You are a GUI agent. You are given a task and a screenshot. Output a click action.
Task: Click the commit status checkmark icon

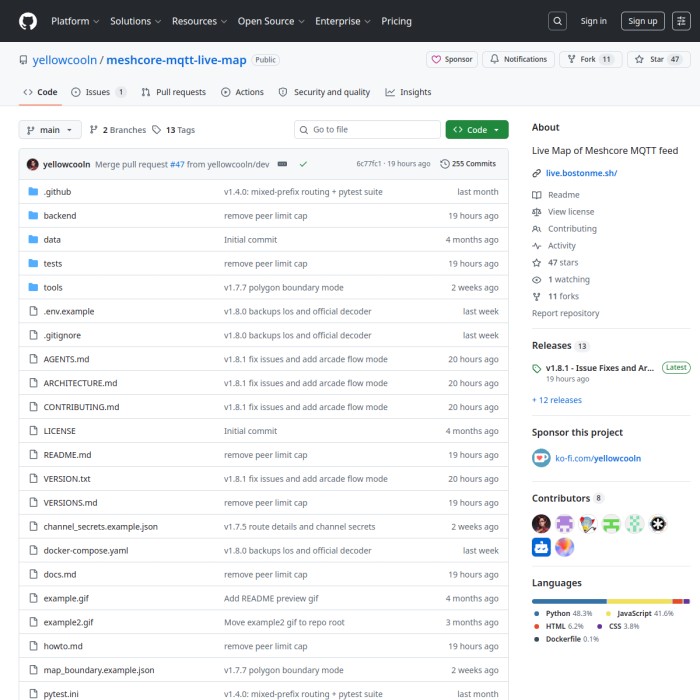[303, 164]
